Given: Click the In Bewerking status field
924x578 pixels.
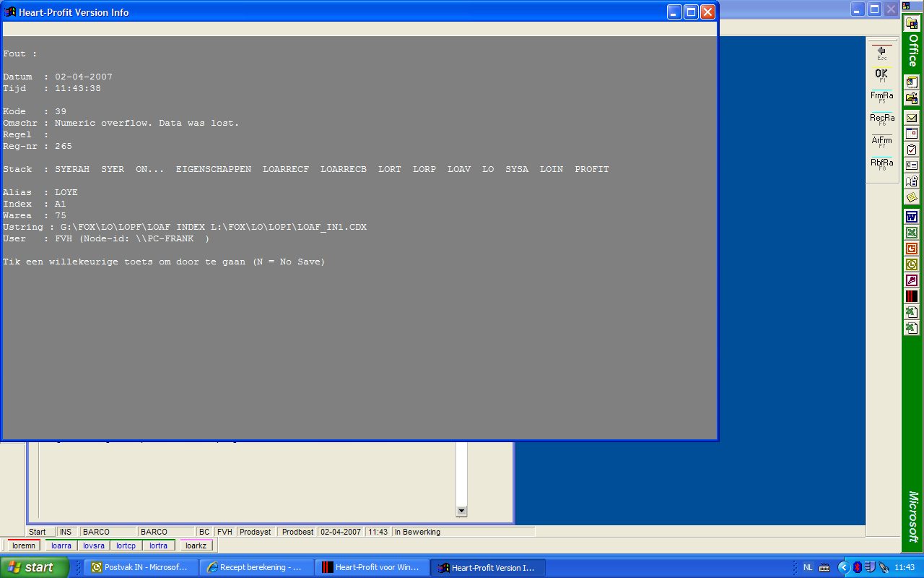Looking at the screenshot, I should coord(464,532).
